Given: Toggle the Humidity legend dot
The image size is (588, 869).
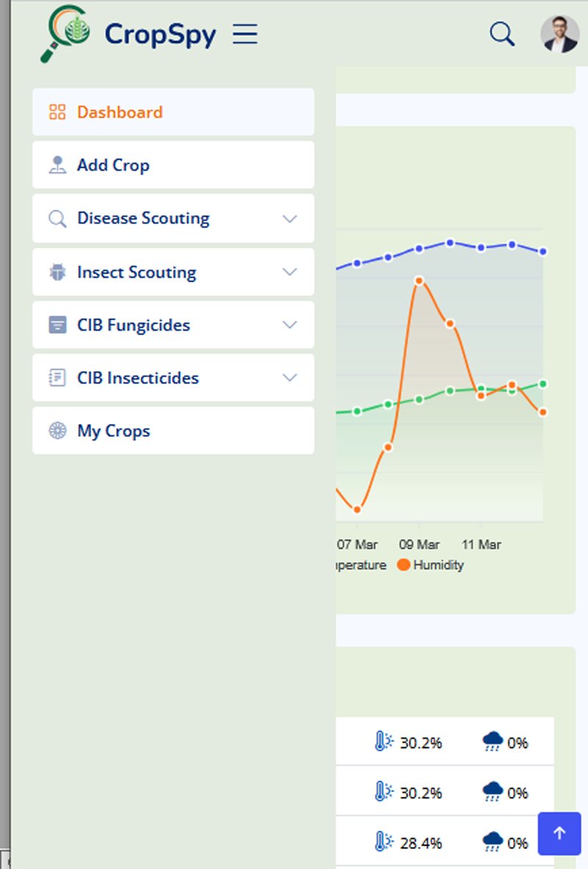Looking at the screenshot, I should (x=405, y=565).
